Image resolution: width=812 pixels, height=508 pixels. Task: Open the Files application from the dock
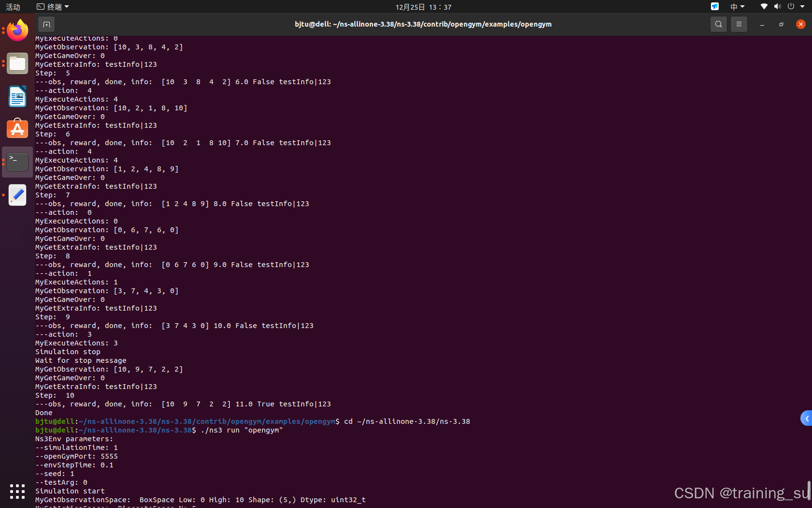(17, 63)
